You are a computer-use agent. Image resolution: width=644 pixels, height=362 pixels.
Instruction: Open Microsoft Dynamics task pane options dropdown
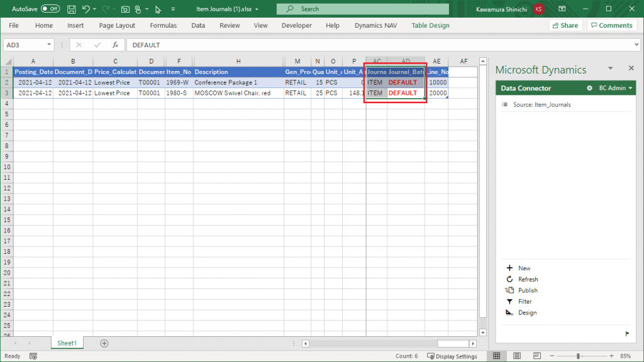[x=610, y=69]
